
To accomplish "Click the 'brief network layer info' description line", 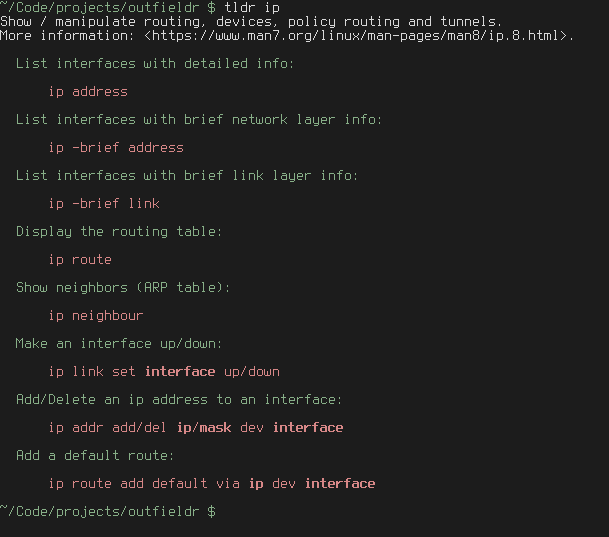I will pos(199,120).
